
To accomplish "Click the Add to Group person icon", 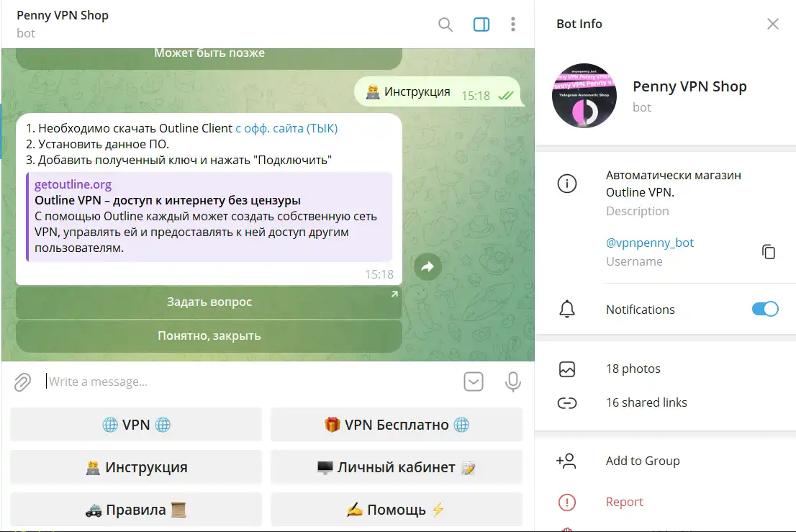I will [566, 461].
